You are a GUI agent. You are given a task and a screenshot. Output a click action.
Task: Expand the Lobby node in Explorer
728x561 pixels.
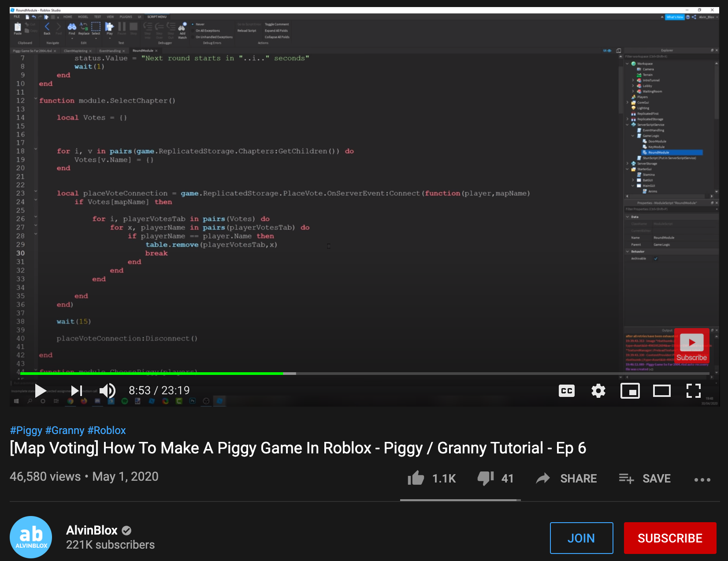tap(633, 86)
